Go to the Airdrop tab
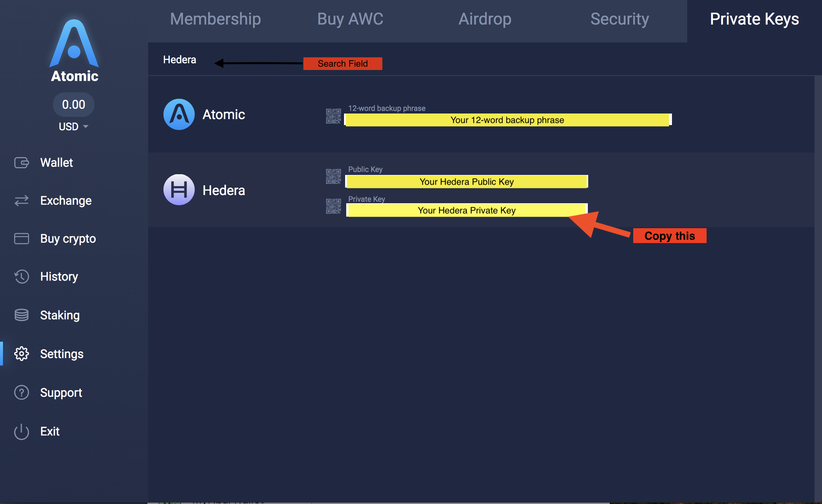This screenshot has width=822, height=504. coord(485,19)
